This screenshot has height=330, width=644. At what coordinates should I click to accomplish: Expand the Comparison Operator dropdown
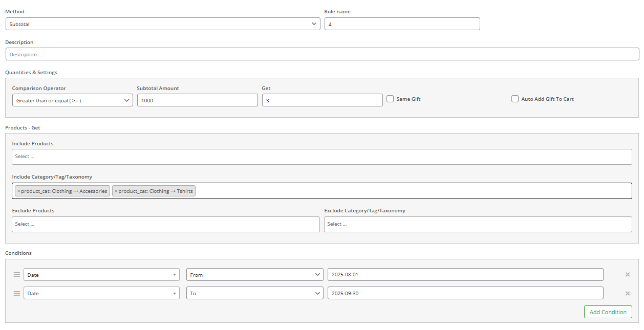point(72,100)
